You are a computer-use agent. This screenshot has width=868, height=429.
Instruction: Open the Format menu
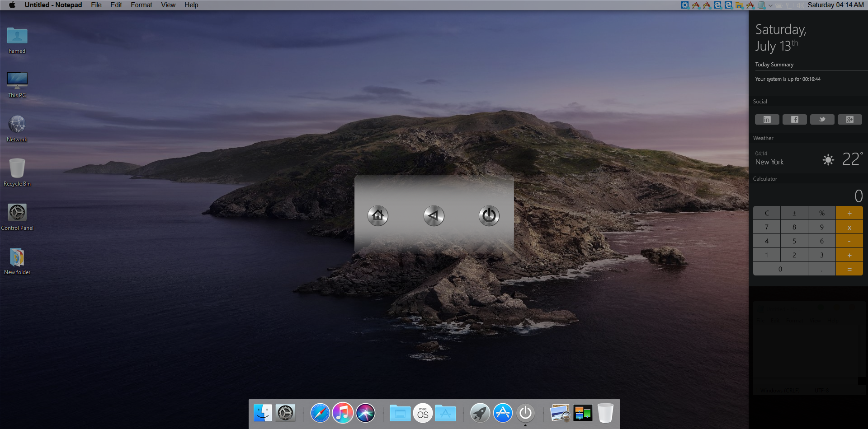coord(141,5)
